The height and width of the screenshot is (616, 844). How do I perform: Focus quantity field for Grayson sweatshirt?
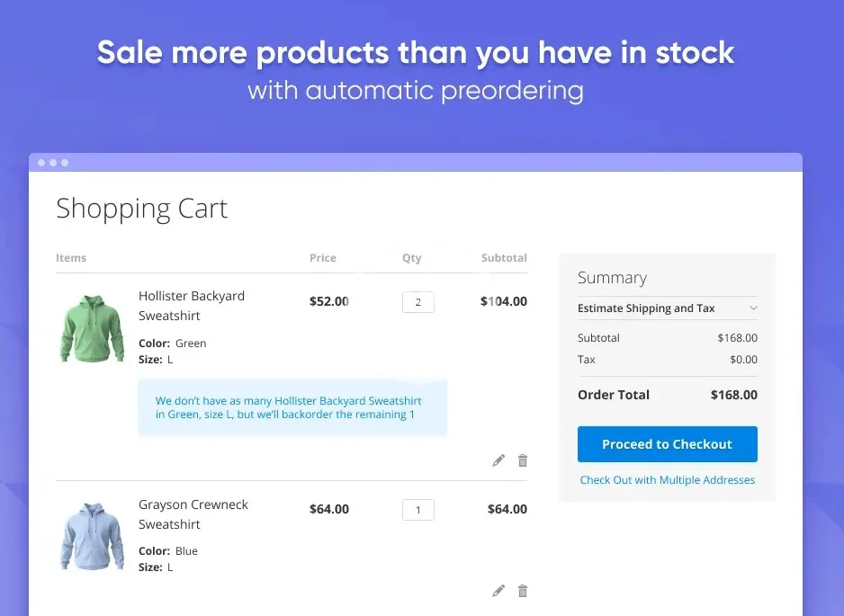coord(418,510)
